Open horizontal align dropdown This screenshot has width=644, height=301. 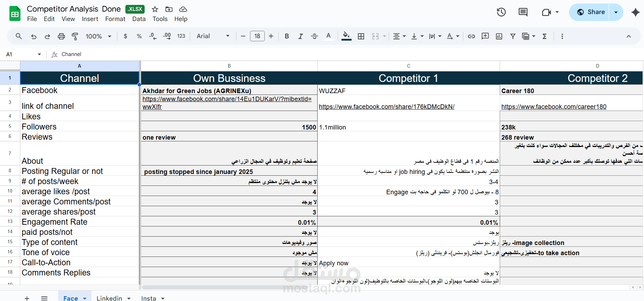tap(399, 36)
